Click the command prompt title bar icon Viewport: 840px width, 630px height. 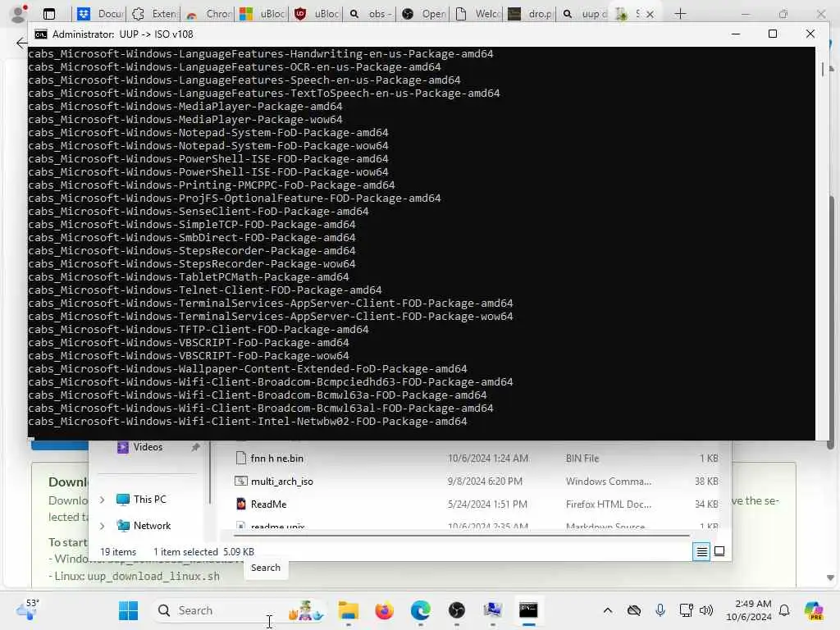[x=41, y=34]
